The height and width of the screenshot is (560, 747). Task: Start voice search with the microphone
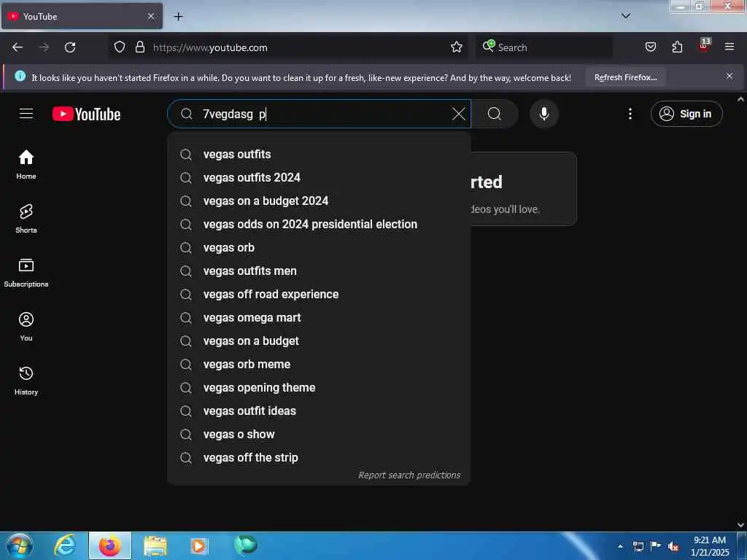click(543, 114)
